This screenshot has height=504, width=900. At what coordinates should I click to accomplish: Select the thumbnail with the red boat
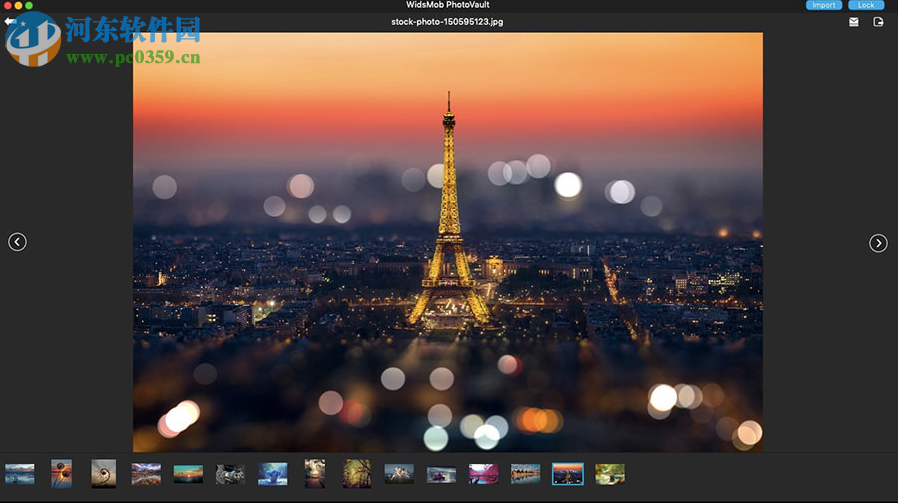click(441, 475)
